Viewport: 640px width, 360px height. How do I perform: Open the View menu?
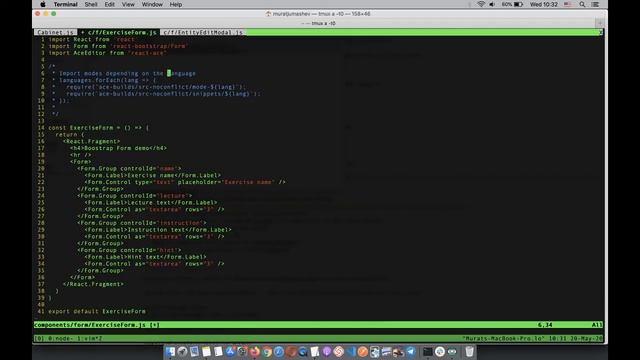[x=128, y=4]
